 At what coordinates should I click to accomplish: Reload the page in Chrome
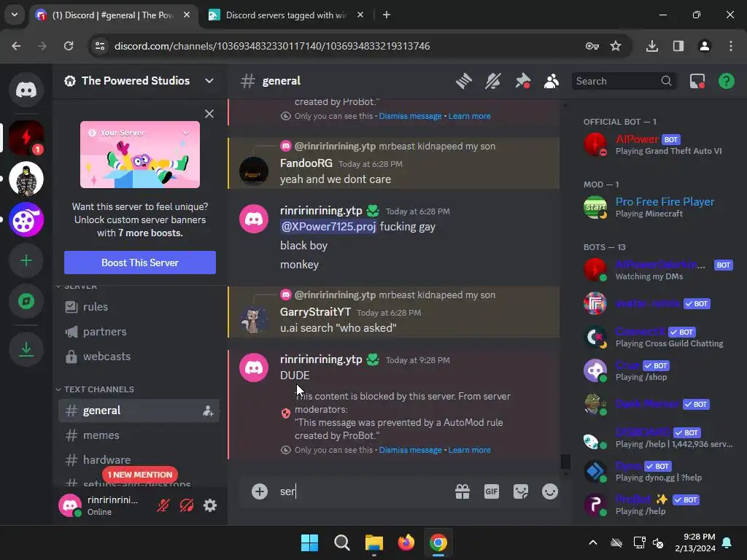point(69,46)
